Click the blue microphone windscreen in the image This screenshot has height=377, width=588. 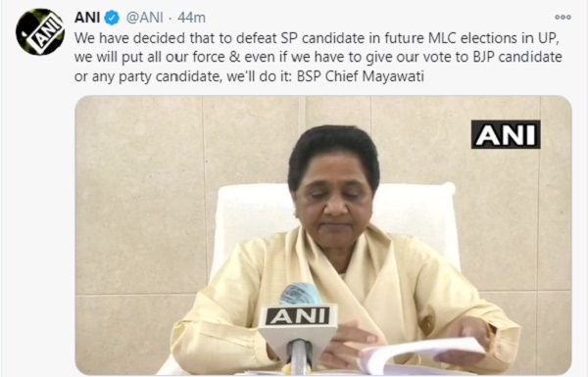tap(300, 294)
